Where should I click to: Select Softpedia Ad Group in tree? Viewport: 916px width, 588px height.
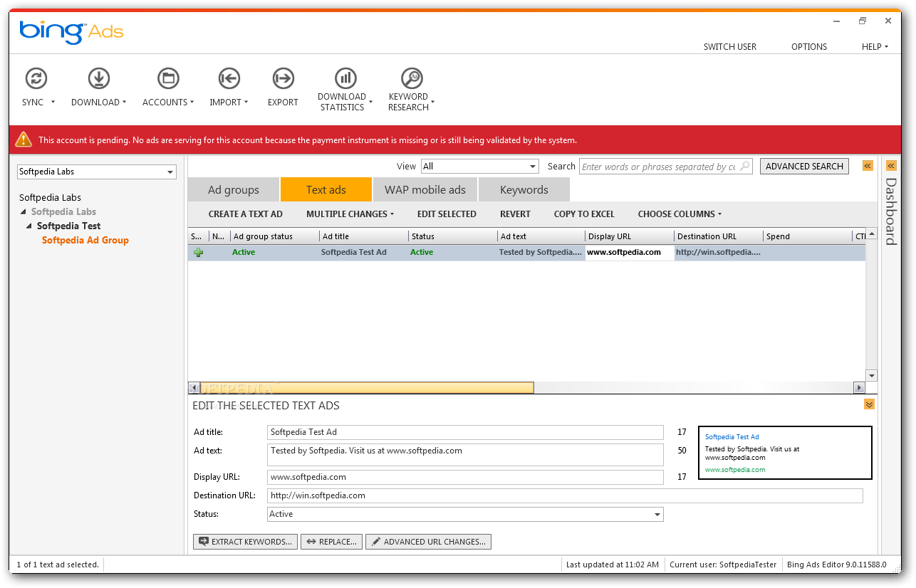[85, 240]
